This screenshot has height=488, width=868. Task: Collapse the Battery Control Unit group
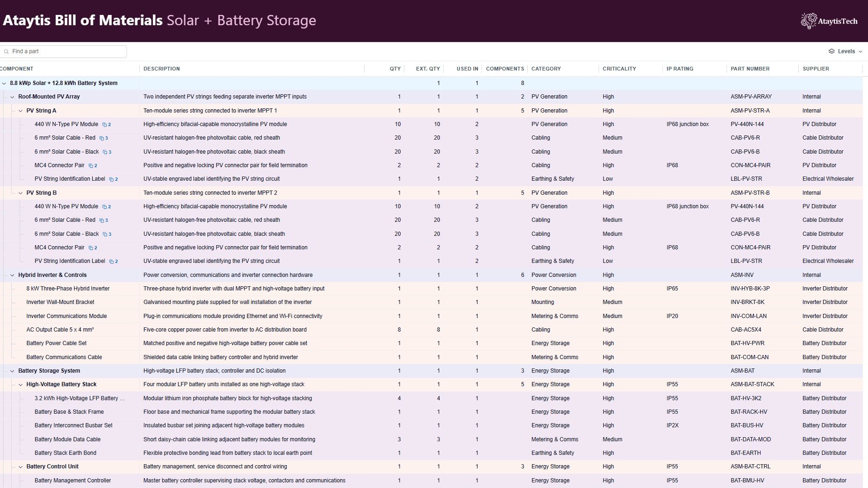pyautogui.click(x=21, y=467)
